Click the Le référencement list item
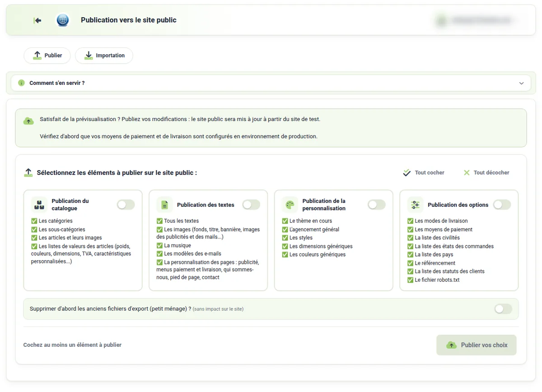The image size is (542, 392). 431,263
